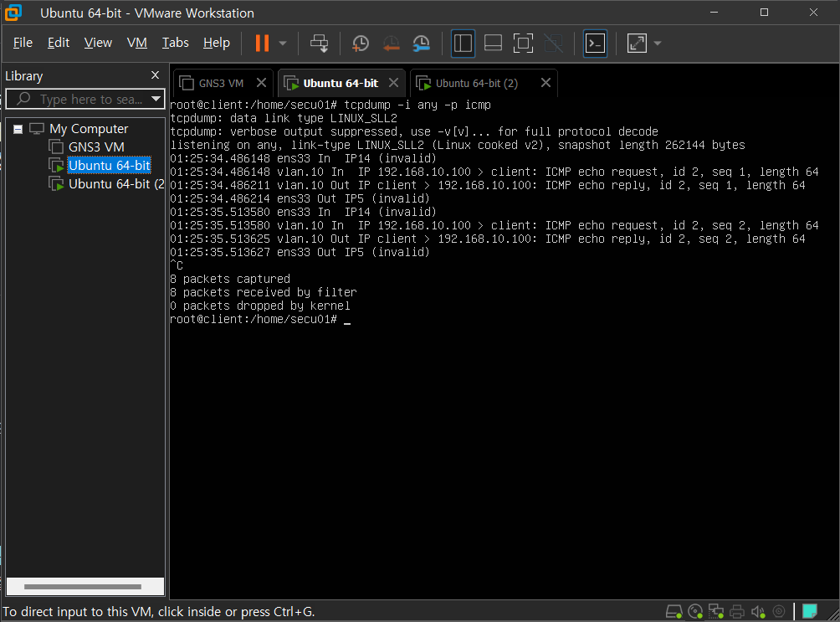
Task: Open the library search filter dropdown
Action: [156, 99]
